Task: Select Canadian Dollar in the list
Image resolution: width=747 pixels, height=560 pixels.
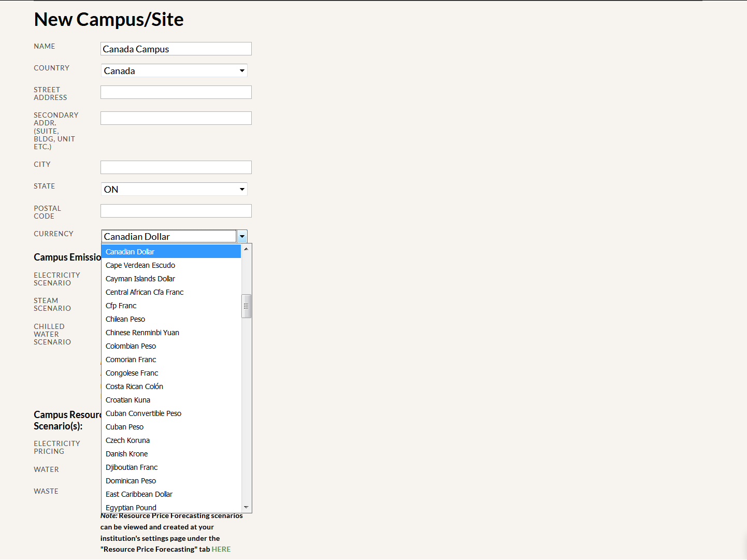Action: 171,252
